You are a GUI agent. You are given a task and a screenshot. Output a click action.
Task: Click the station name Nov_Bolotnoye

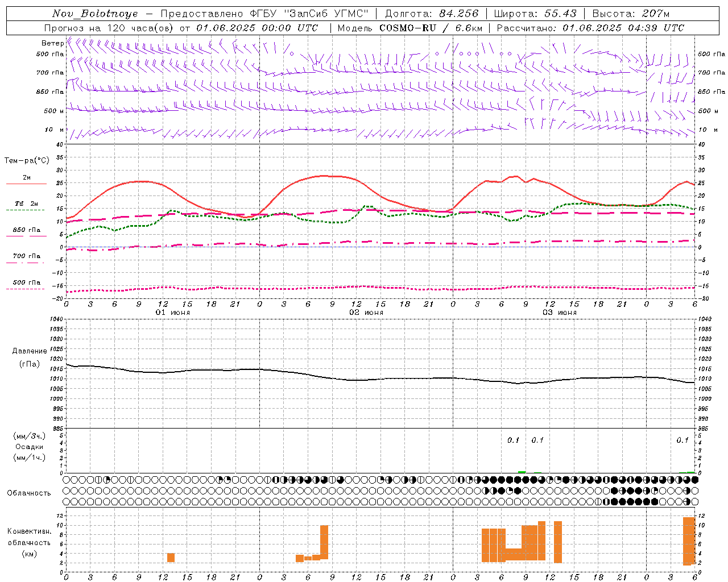click(95, 14)
